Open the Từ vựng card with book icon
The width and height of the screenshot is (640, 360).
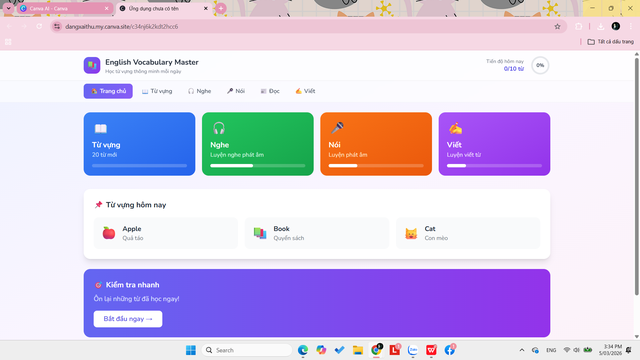(x=140, y=144)
